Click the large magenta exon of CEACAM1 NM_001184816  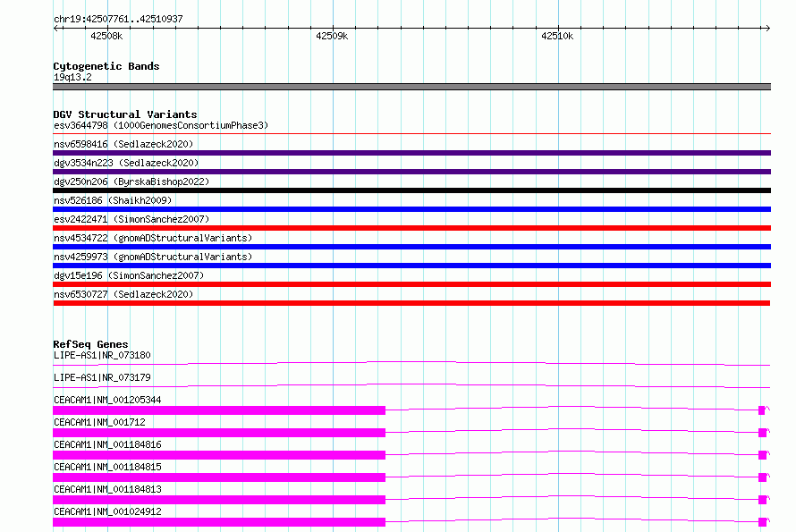pyautogui.click(x=219, y=455)
